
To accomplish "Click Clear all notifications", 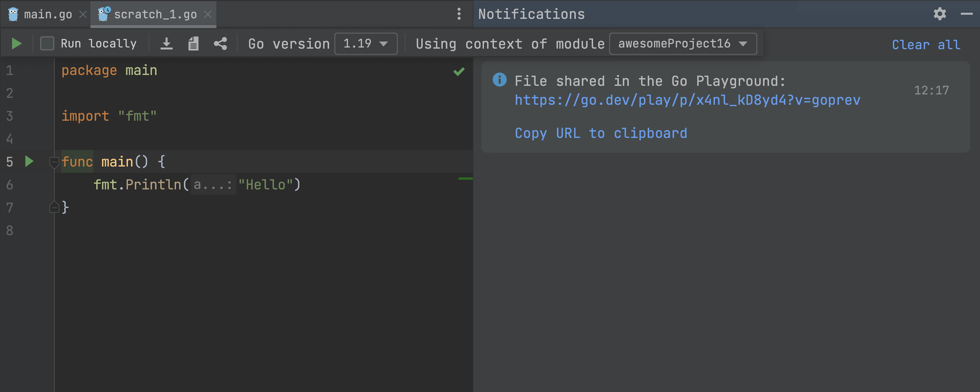I will pyautogui.click(x=925, y=45).
